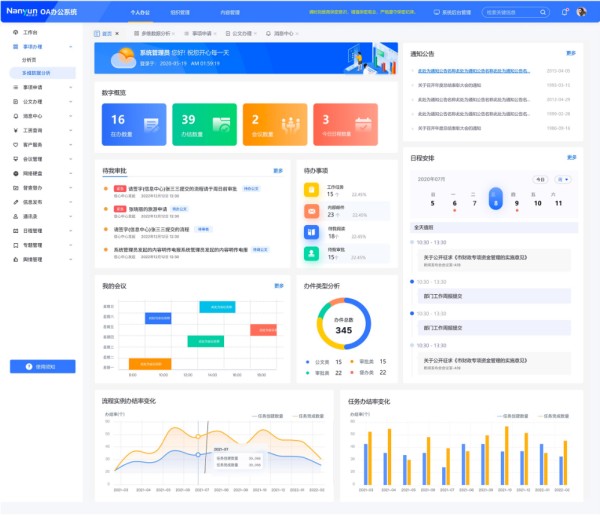Close the 首页 tab with its X
This screenshot has width=600, height=515.
click(x=117, y=34)
